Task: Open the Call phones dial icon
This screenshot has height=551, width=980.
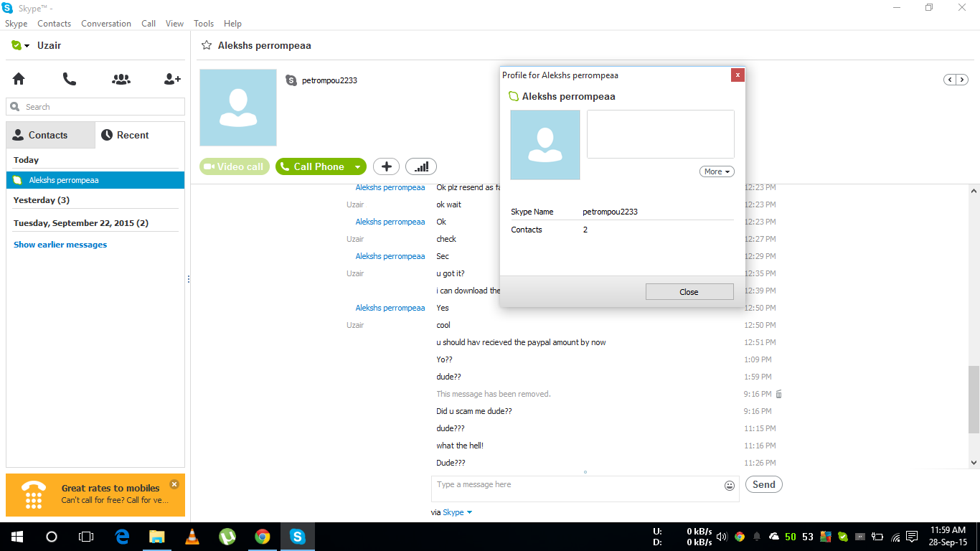Action: click(x=70, y=79)
